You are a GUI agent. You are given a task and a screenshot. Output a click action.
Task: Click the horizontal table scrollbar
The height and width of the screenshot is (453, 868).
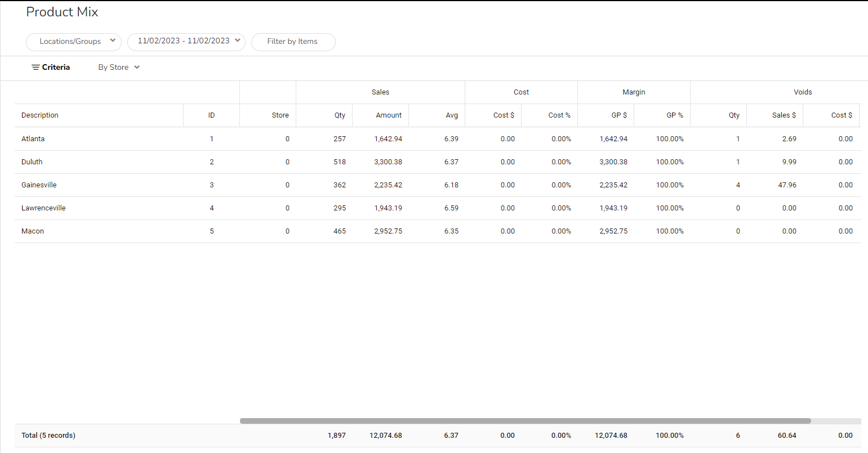[x=525, y=421]
